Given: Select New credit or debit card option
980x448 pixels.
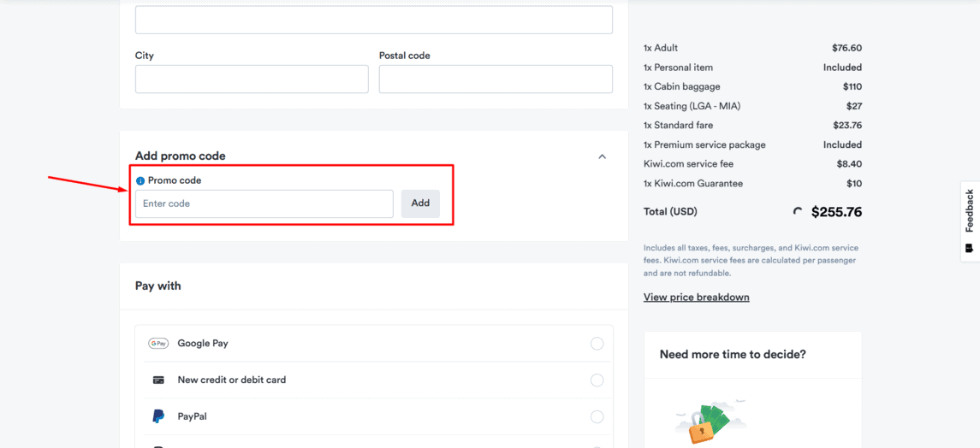Looking at the screenshot, I should pos(378,380).
